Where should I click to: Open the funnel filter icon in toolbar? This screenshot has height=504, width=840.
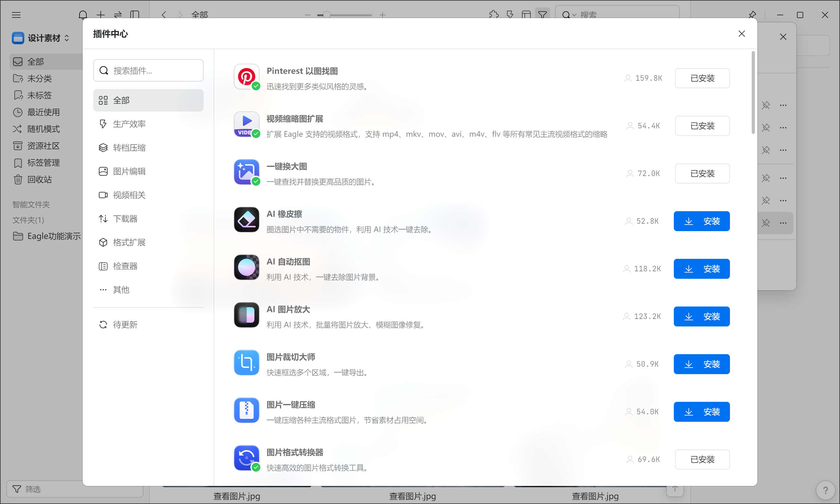[542, 15]
